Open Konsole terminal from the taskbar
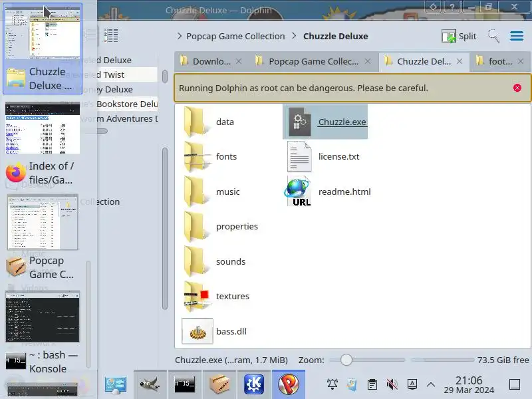Viewport: 532px width, 399px height. 185,384
